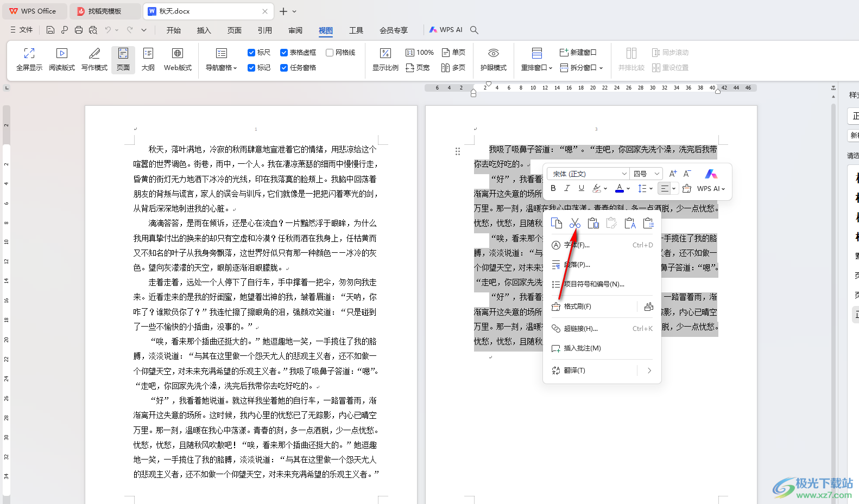Enable the Gridlines checkbox

click(330, 53)
